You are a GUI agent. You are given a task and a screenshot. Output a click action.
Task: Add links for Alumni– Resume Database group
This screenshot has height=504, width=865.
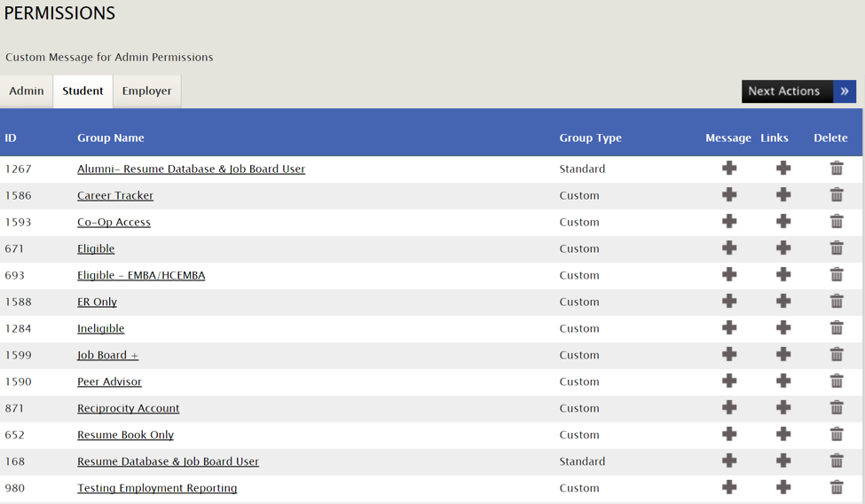coord(783,169)
